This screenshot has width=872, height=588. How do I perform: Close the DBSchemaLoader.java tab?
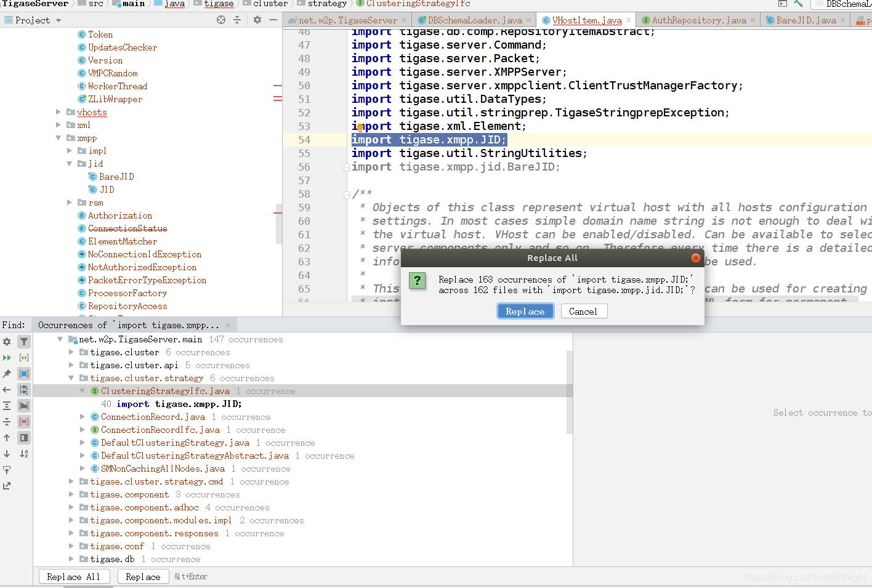click(x=528, y=20)
